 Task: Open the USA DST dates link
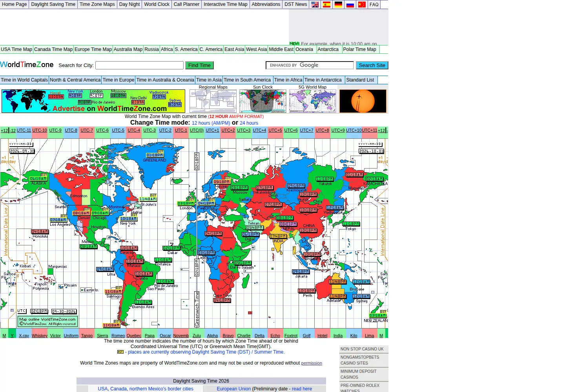click(103, 389)
